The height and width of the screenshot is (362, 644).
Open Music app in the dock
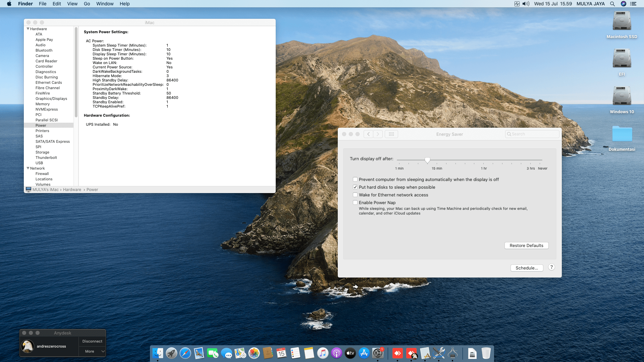point(323,353)
